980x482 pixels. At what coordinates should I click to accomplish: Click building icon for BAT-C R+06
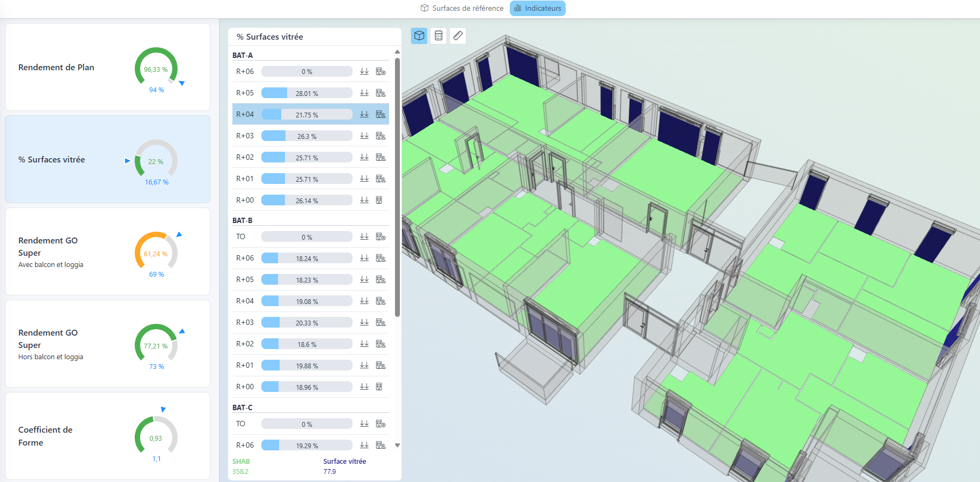pyautogui.click(x=381, y=445)
